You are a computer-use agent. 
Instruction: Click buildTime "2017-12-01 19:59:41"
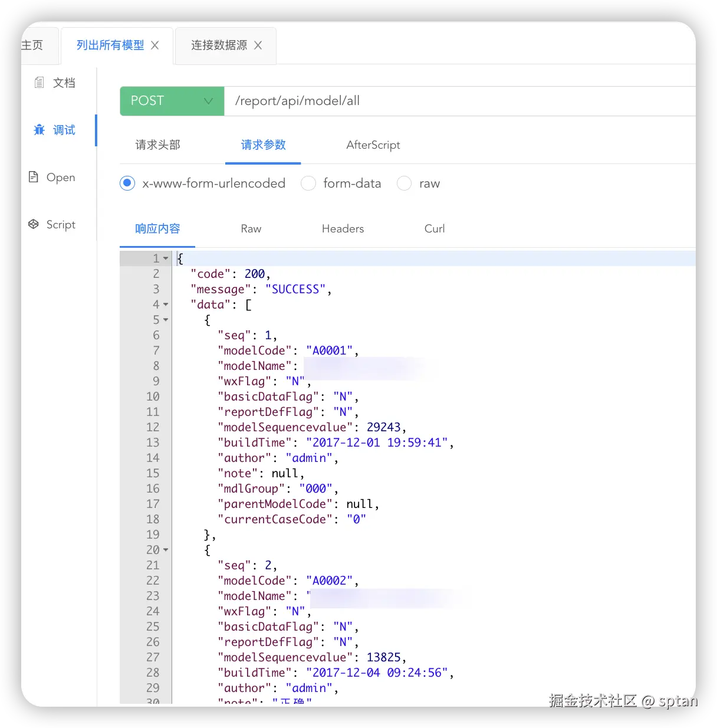tap(377, 442)
